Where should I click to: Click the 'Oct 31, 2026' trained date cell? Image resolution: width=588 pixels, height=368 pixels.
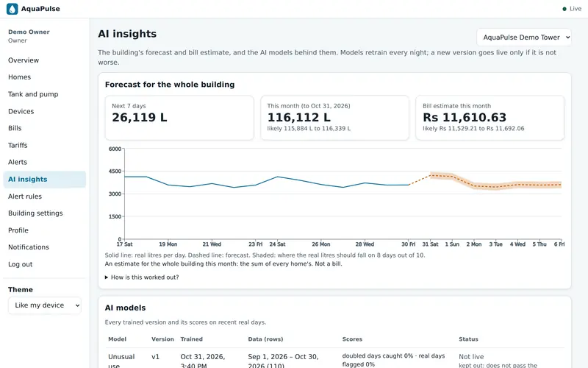pyautogui.click(x=203, y=361)
